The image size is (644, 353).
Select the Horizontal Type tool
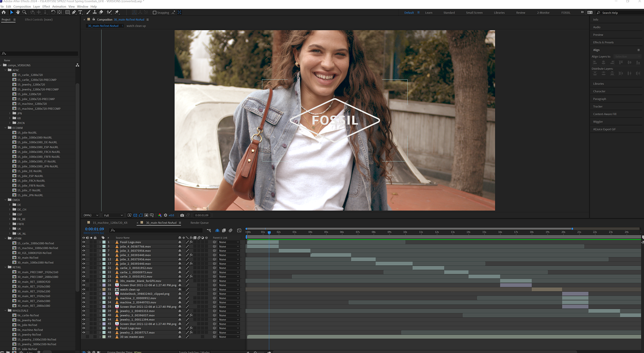(80, 12)
